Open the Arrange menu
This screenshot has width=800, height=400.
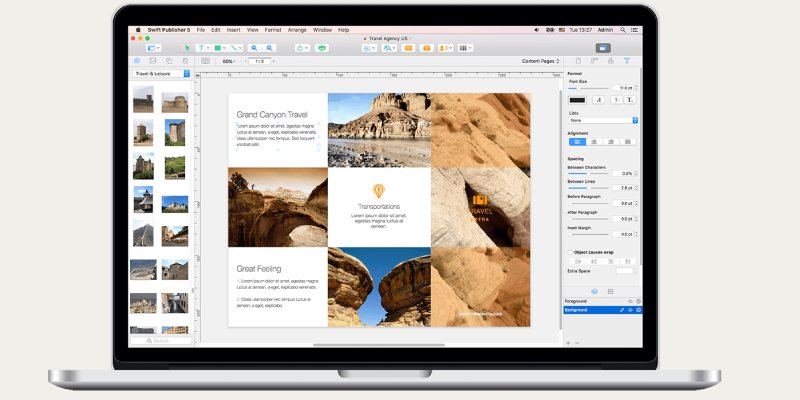(297, 30)
